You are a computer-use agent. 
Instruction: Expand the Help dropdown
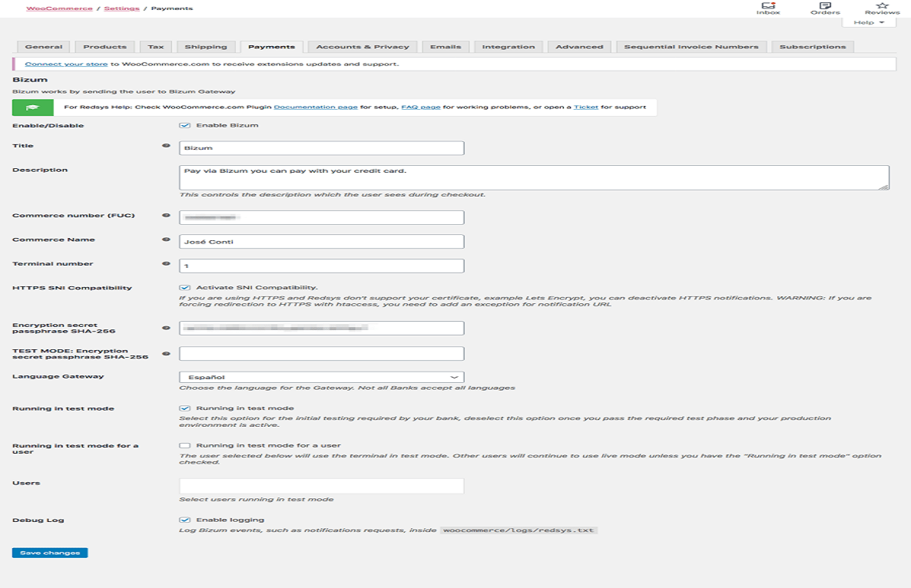pos(867,22)
